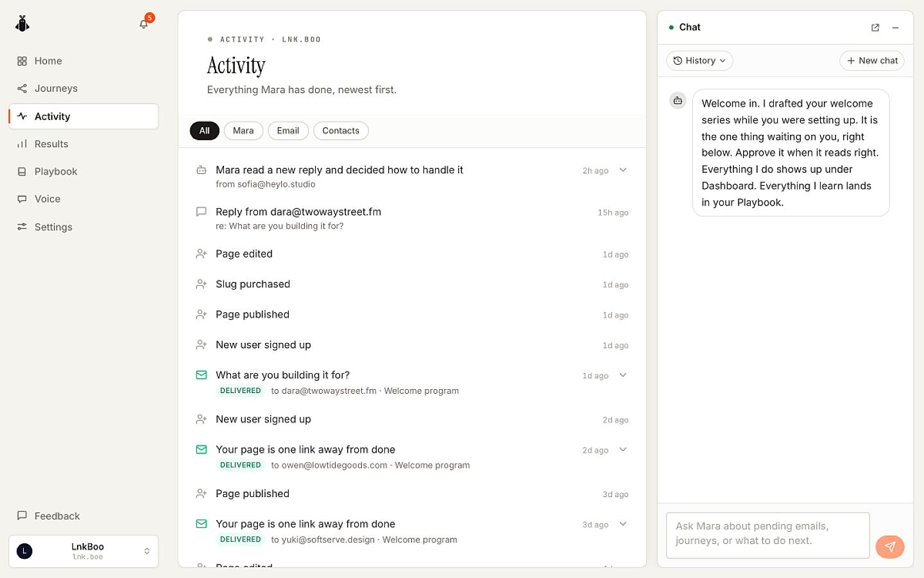Click the Settings sliders icon
Viewport: 924px width, 578px height.
(22, 227)
